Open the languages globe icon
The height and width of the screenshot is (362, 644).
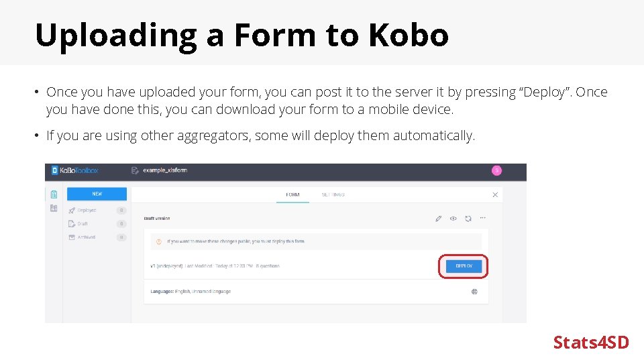click(x=475, y=292)
